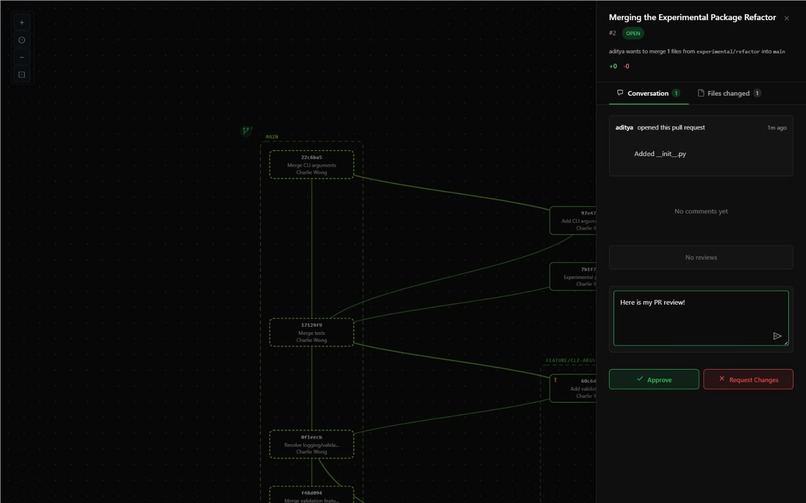This screenshot has height=503, width=806.
Task: Click the Request Changes button
Action: 748,379
